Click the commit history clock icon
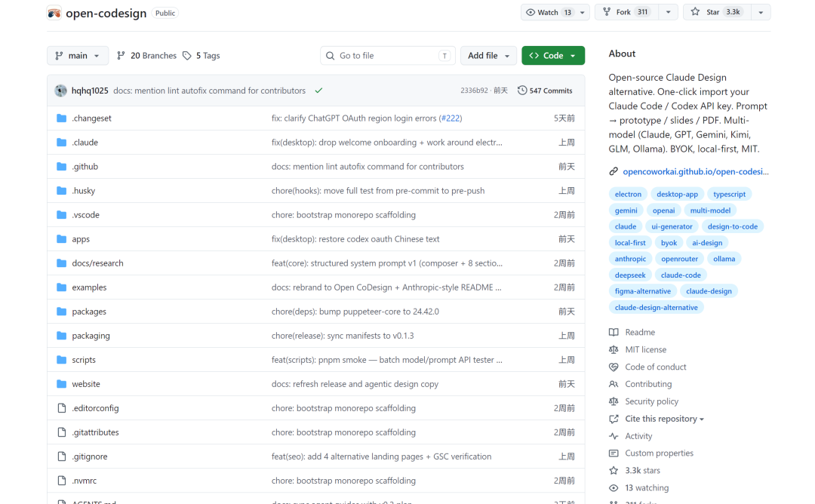 click(522, 91)
